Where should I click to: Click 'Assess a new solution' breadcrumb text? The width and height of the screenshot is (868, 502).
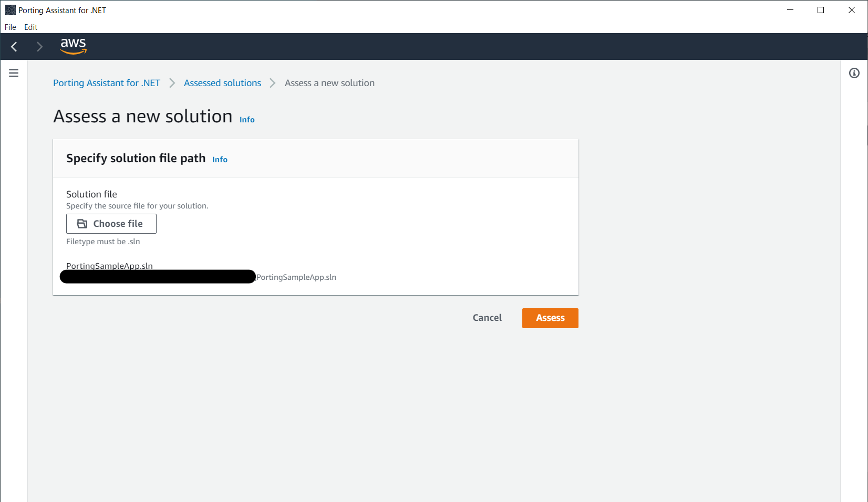(x=329, y=83)
